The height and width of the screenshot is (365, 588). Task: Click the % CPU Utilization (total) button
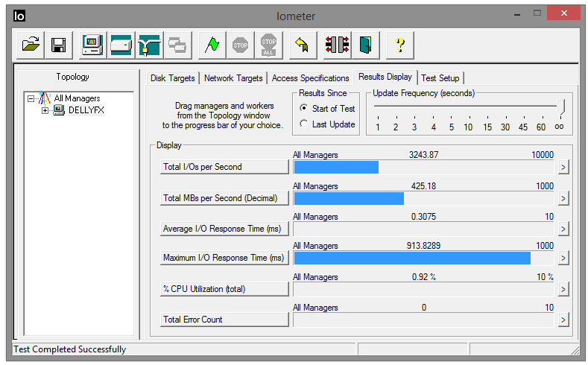(x=224, y=289)
